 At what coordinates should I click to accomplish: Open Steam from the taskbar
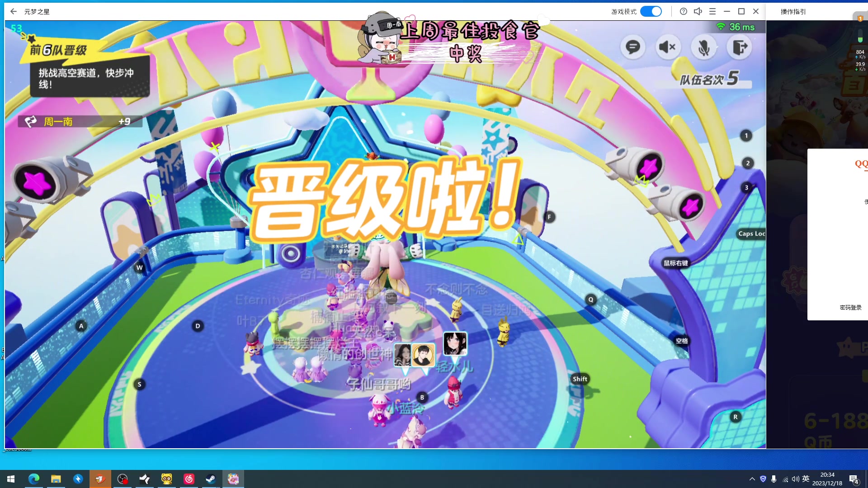tap(211, 479)
